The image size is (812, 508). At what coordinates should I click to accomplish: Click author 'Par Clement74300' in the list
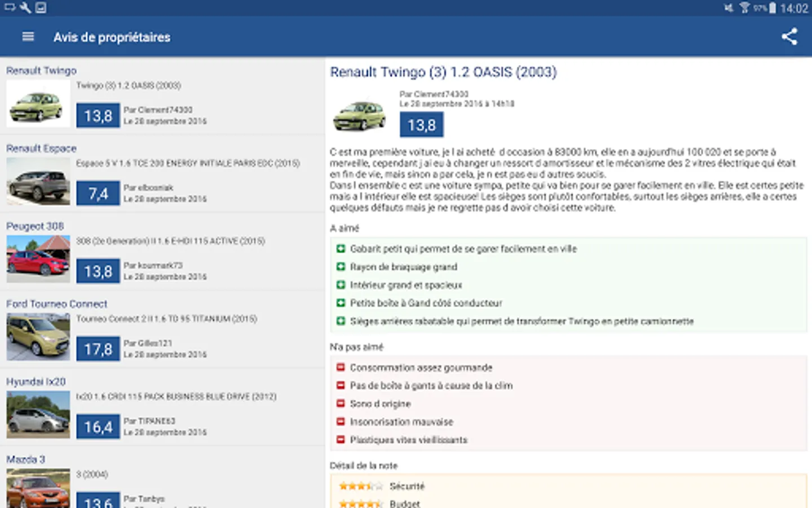158,110
